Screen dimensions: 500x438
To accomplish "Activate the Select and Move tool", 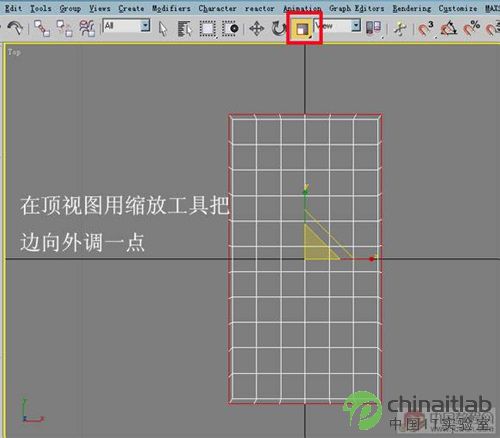I will [x=257, y=29].
